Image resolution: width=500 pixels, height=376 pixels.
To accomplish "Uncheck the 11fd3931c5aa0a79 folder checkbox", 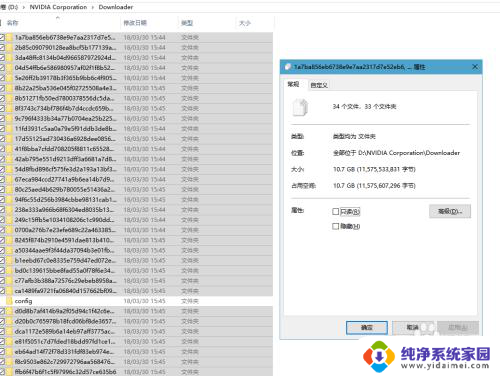I will point(2,129).
